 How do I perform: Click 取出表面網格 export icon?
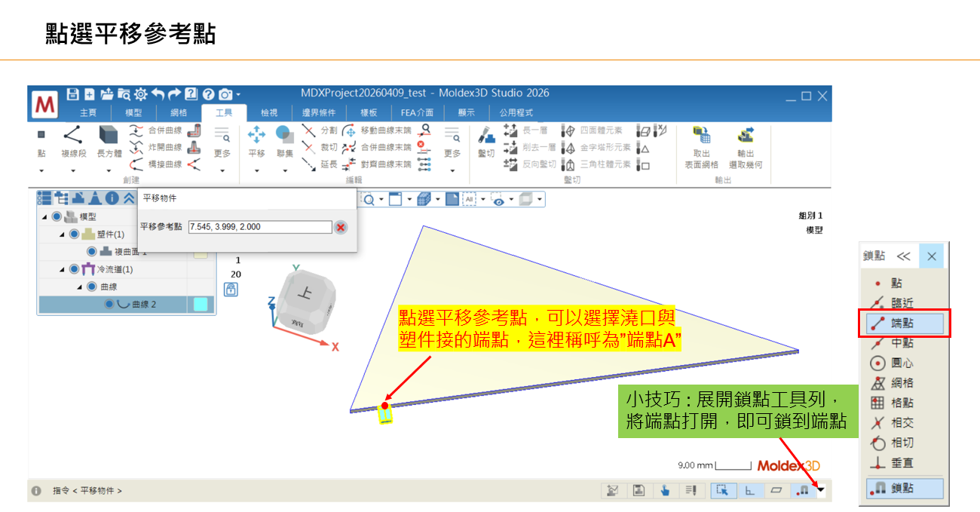702,148
